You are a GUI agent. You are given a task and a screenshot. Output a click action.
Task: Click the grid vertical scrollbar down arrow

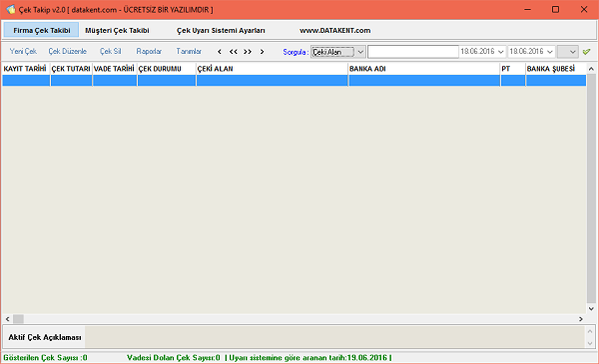point(591,309)
